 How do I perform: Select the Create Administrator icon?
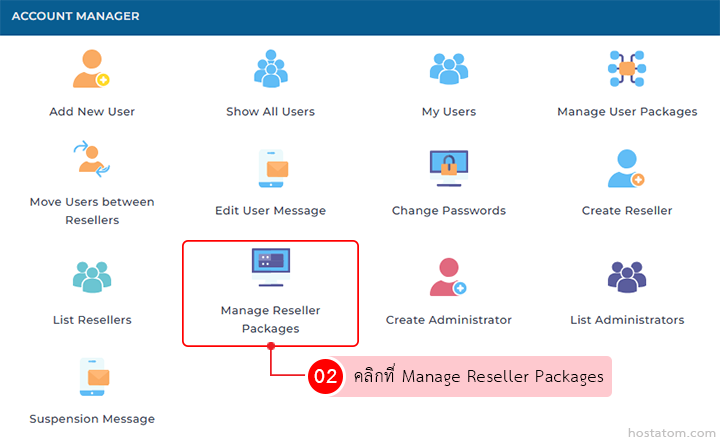448,277
